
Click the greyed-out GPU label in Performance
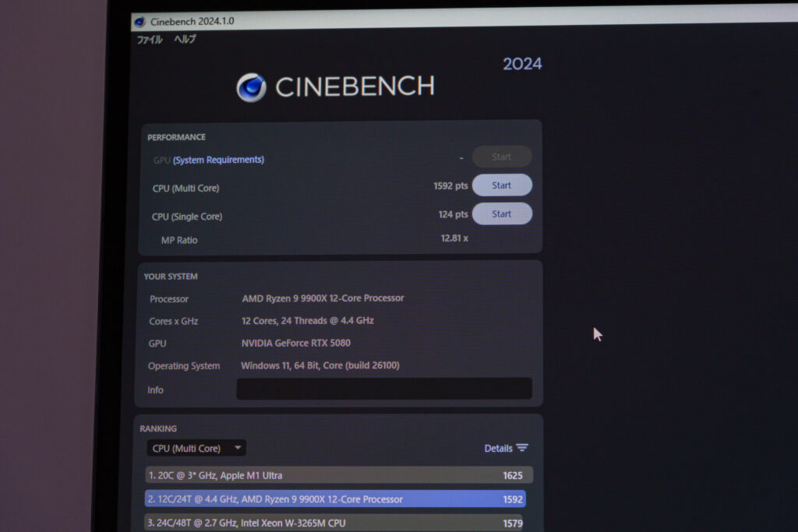pyautogui.click(x=161, y=160)
